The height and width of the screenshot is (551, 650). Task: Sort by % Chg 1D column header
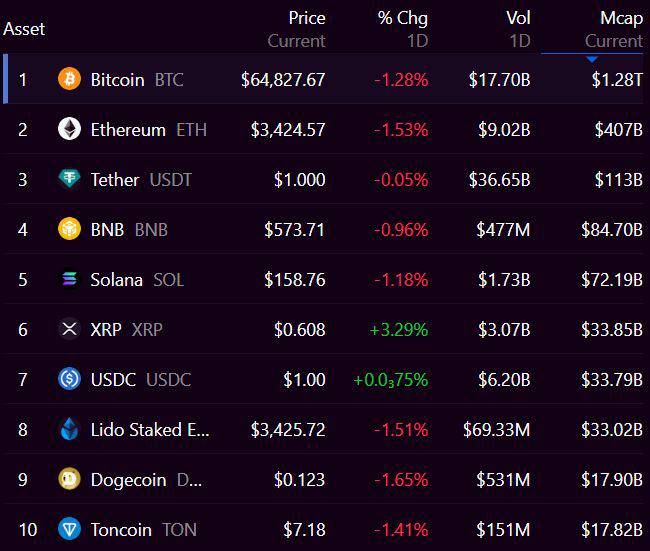[403, 29]
